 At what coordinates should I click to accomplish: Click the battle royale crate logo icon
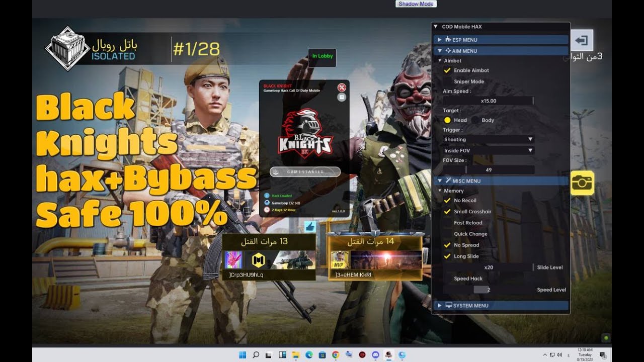[67, 49]
